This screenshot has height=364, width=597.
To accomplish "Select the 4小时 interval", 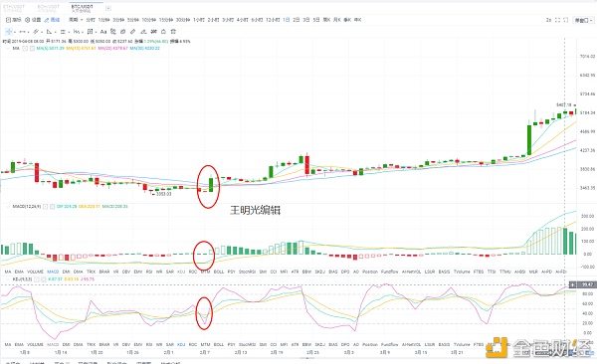I will pyautogui.click(x=243, y=20).
